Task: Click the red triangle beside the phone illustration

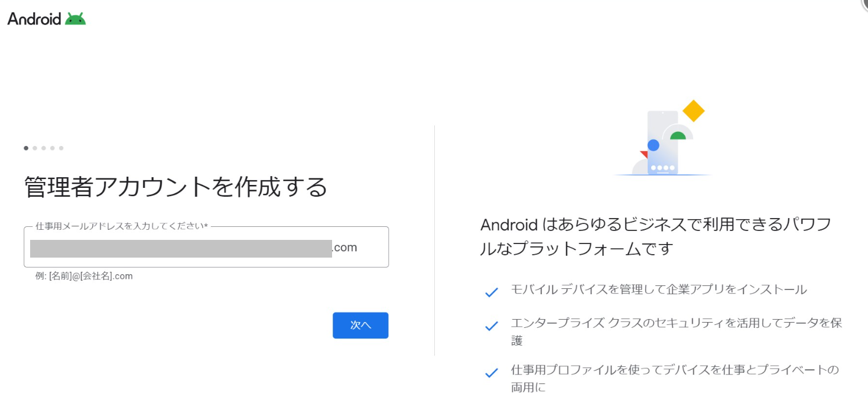Action: (x=644, y=154)
